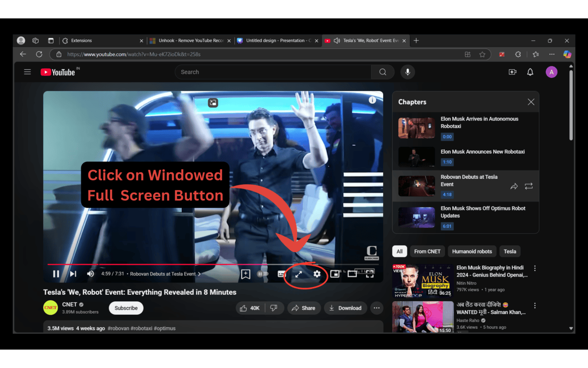588x368 pixels.
Task: Click the overlay icon atop the video
Action: (x=213, y=103)
